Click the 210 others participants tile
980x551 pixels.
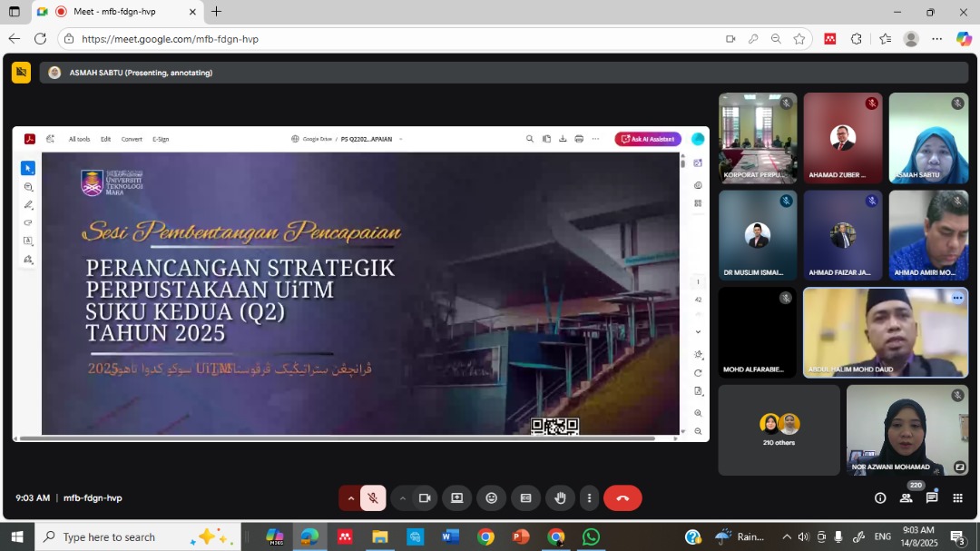(x=779, y=429)
